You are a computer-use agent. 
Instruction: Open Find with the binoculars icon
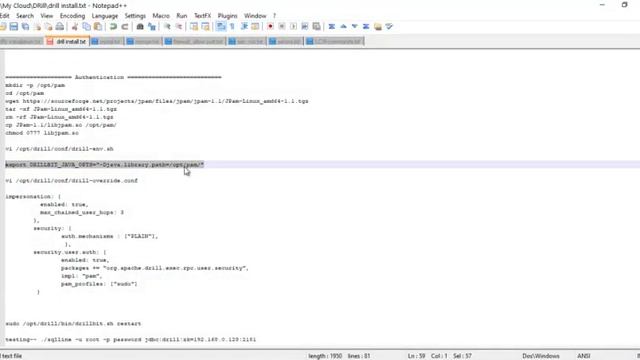pyautogui.click(x=140, y=27)
